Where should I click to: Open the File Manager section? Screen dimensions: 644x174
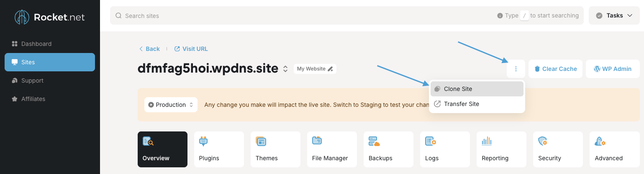point(331,149)
